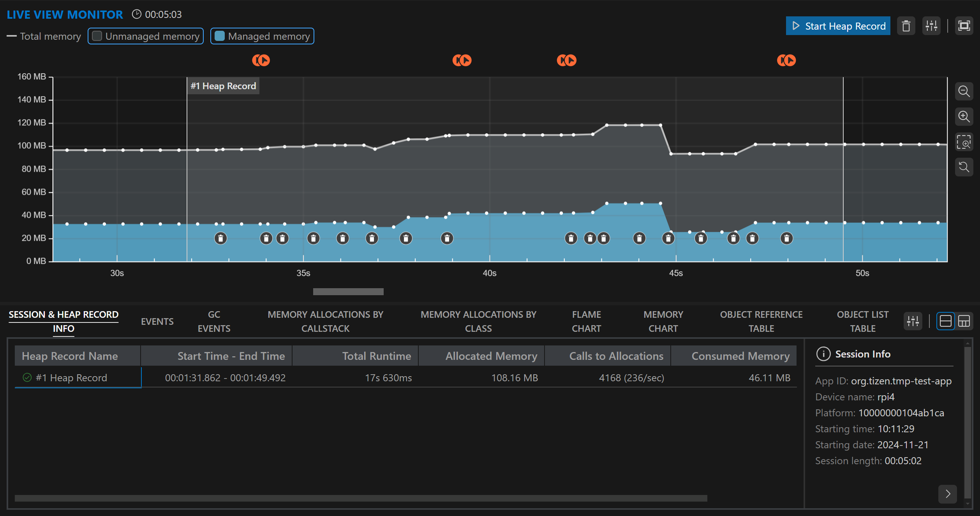This screenshot has width=980, height=516.
Task: Switch to the single horizontal split layout
Action: tap(945, 321)
